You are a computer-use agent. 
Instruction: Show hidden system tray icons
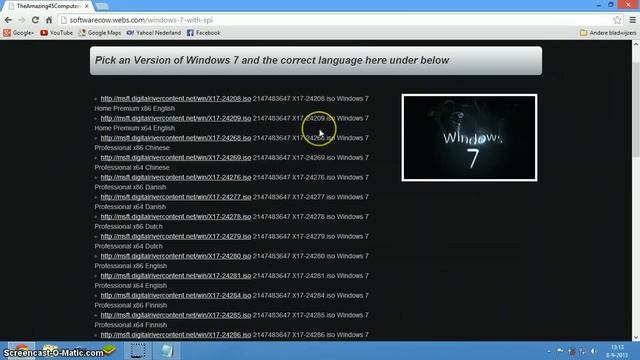pyautogui.click(x=549, y=351)
